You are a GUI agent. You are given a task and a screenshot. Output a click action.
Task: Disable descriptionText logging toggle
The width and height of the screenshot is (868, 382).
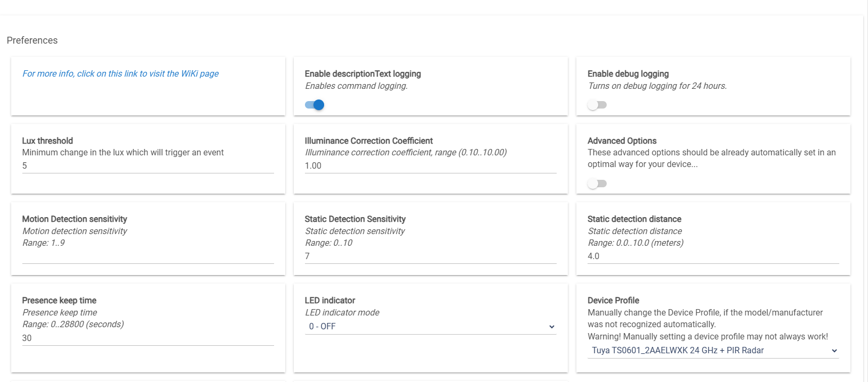(315, 105)
